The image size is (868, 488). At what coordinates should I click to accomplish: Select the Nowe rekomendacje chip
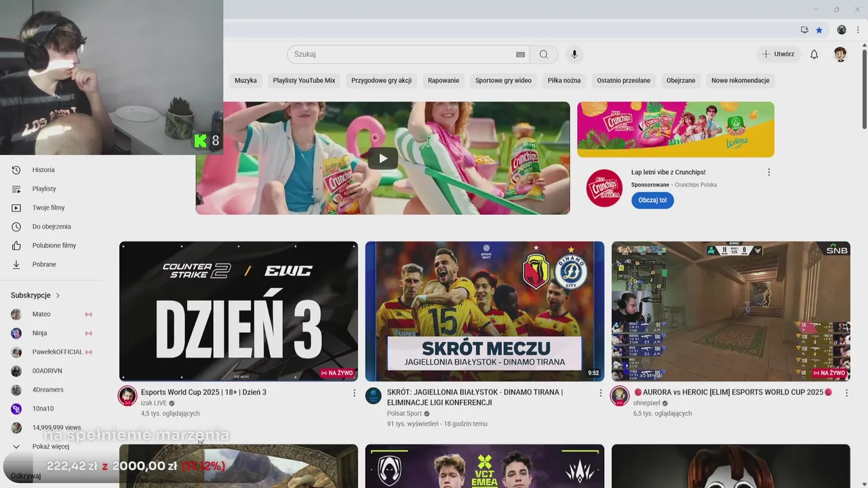740,81
